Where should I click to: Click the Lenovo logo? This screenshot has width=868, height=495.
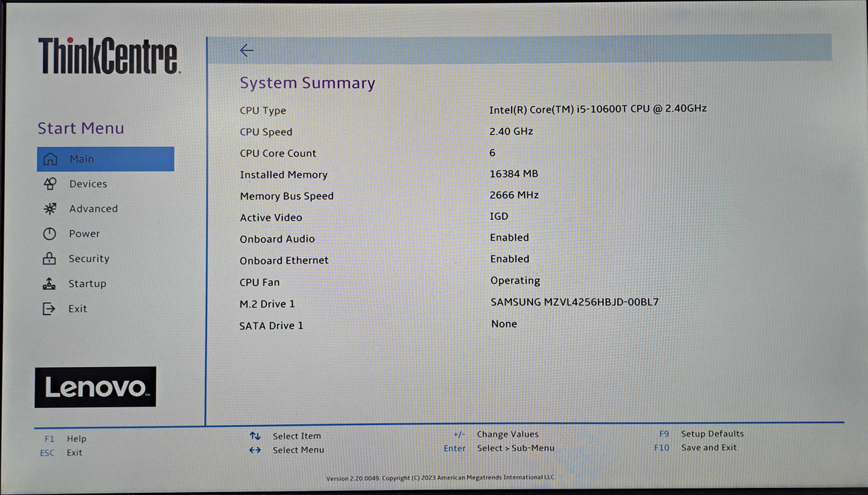95,387
